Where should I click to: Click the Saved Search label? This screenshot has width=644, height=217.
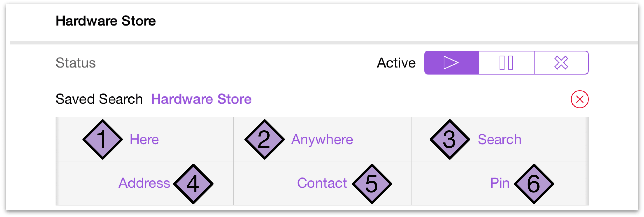coord(99,99)
